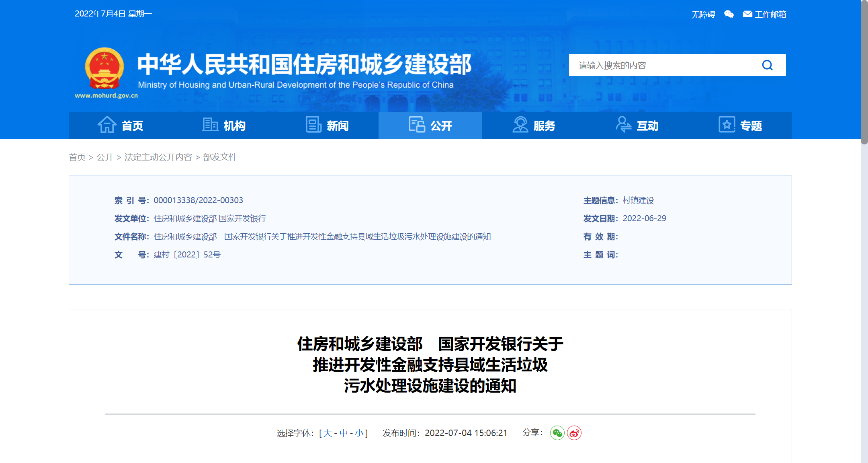Select 小 to shrink font size

[x=360, y=433]
